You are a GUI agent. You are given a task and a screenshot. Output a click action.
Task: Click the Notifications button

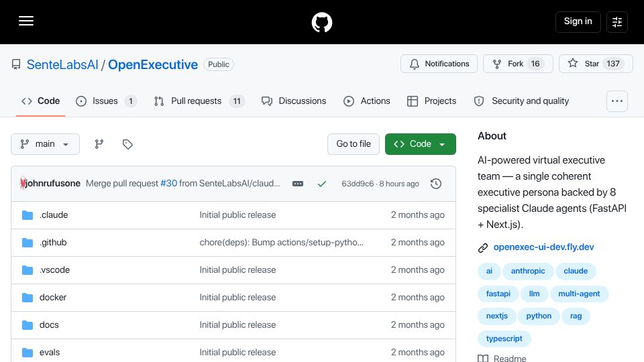[x=439, y=64]
